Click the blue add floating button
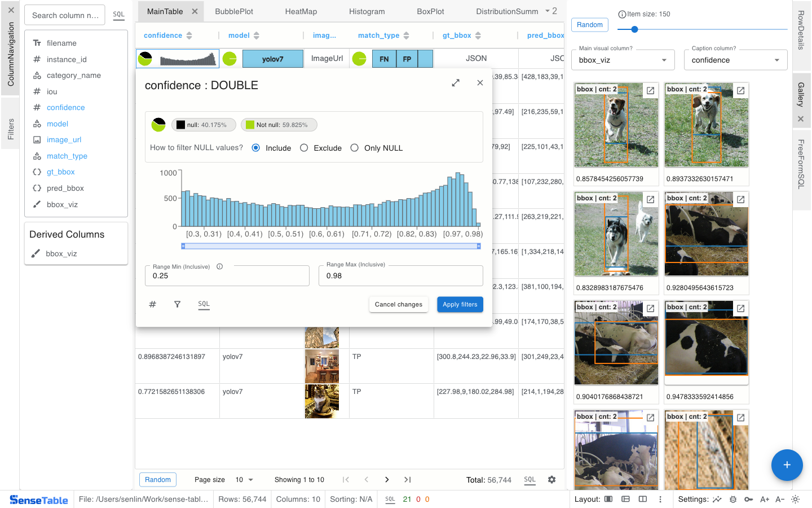This screenshot has width=812, height=508. [787, 465]
